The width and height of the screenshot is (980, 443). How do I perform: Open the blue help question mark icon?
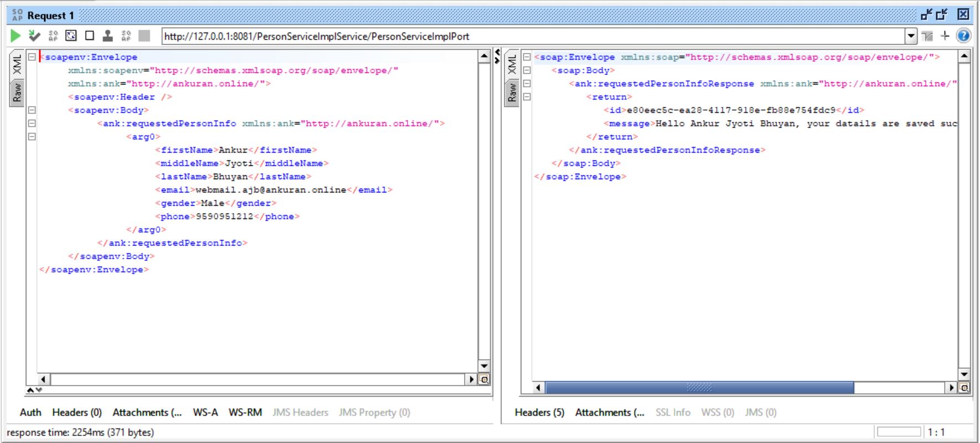pyautogui.click(x=963, y=36)
